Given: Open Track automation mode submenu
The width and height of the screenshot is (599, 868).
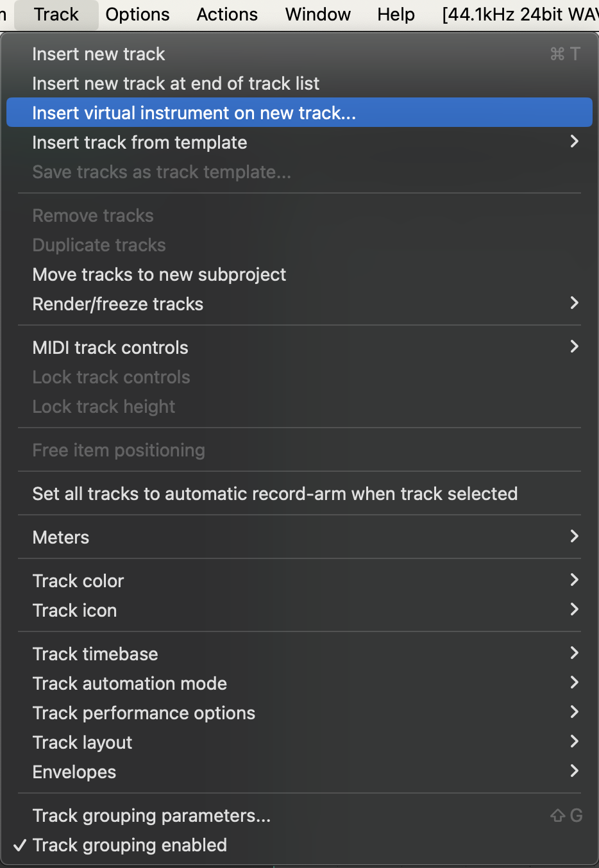Looking at the screenshot, I should point(130,683).
